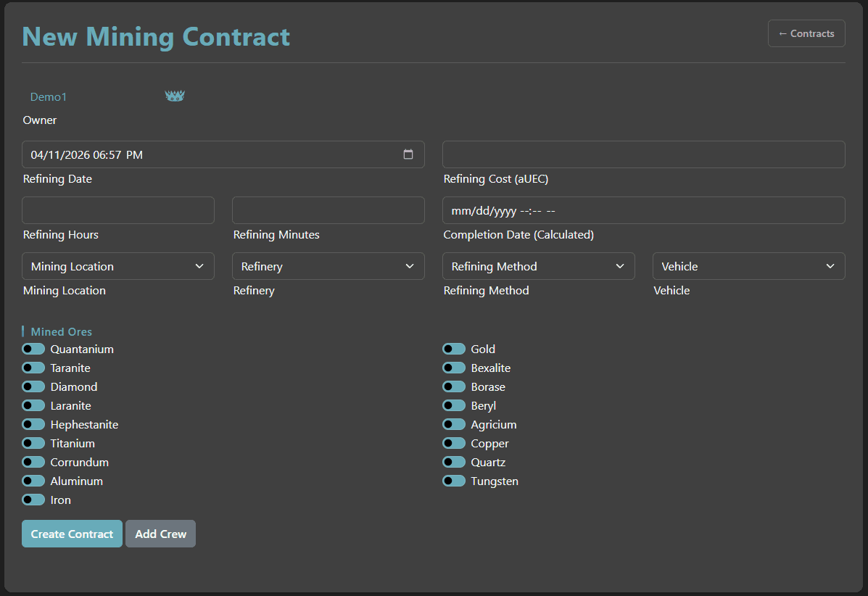Click the Add Crew button
The width and height of the screenshot is (868, 596).
point(160,534)
